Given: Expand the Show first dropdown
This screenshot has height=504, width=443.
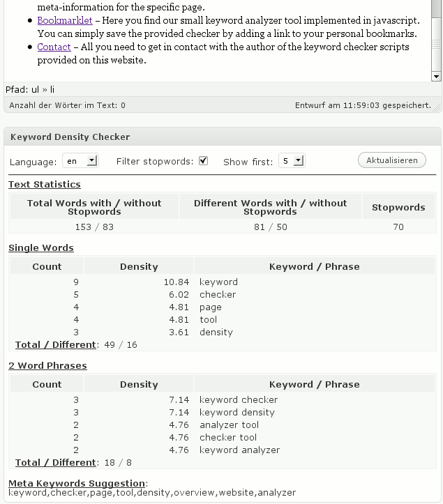Looking at the screenshot, I should click(x=292, y=161).
